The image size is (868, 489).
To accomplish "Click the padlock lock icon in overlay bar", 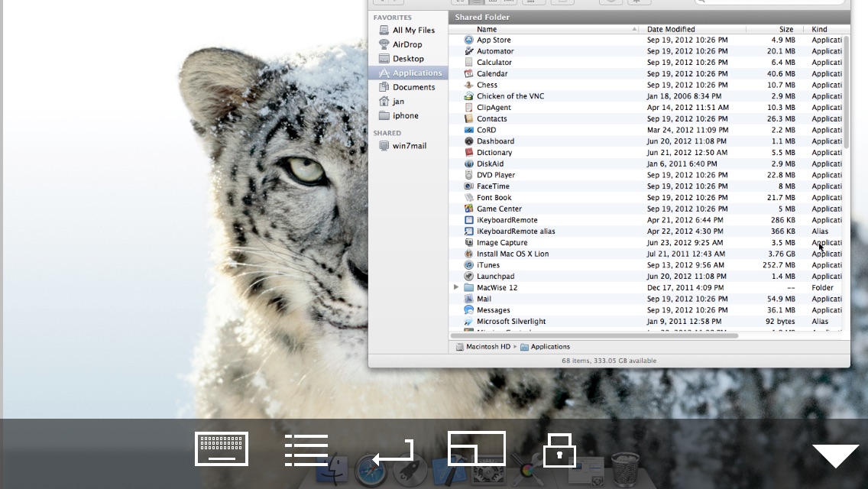I will 559,450.
